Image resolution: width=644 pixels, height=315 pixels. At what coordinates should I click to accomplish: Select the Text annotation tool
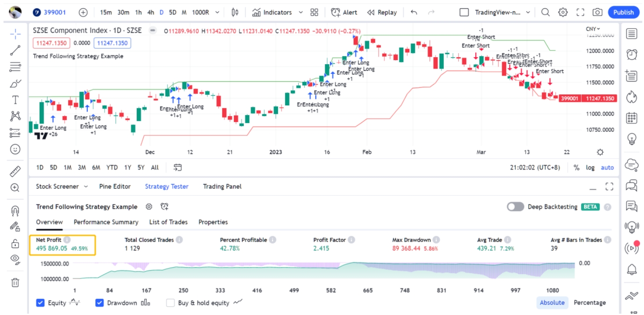15,100
